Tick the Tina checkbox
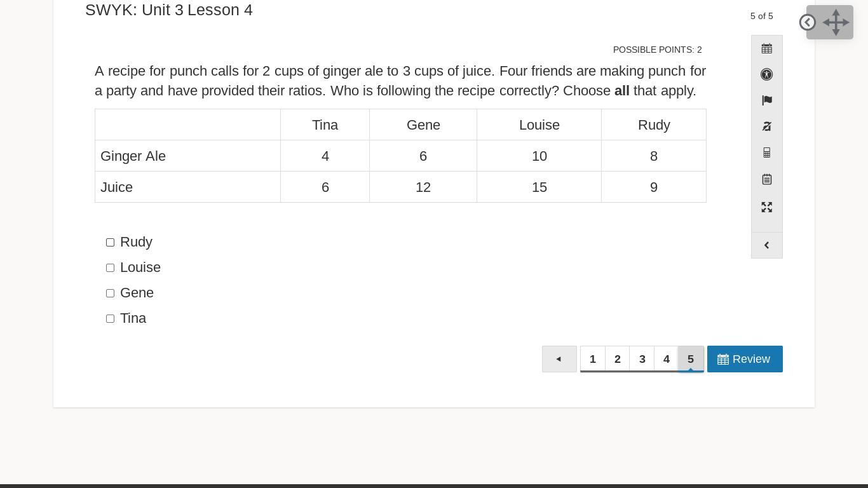 tap(111, 319)
